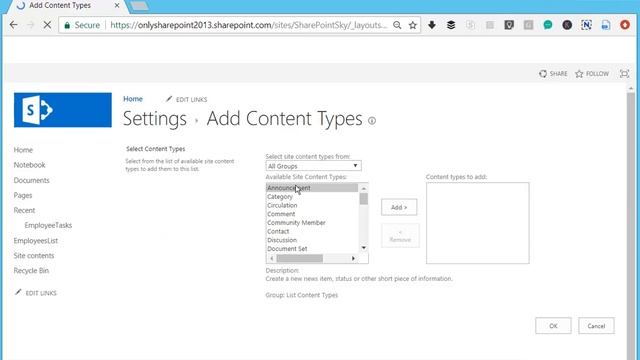Screen dimensions: 640x360
Task: Click SHARE in the page toolbar
Action: point(553,74)
